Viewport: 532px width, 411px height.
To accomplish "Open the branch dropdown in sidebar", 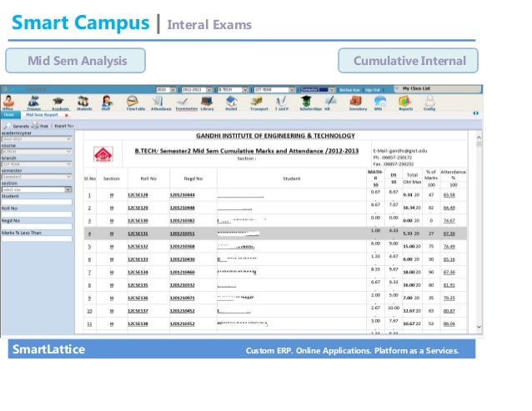I will (37, 164).
